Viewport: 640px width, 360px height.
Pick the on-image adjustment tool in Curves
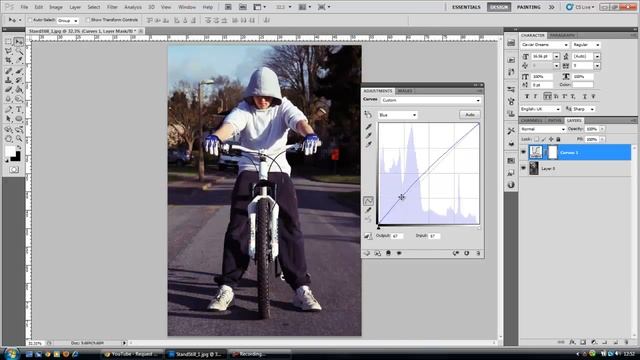tap(368, 115)
